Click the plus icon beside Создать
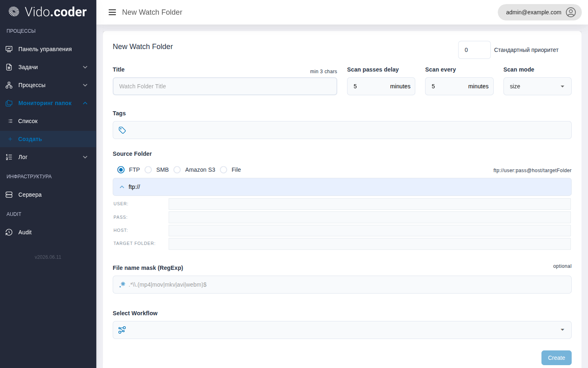 (x=10, y=139)
